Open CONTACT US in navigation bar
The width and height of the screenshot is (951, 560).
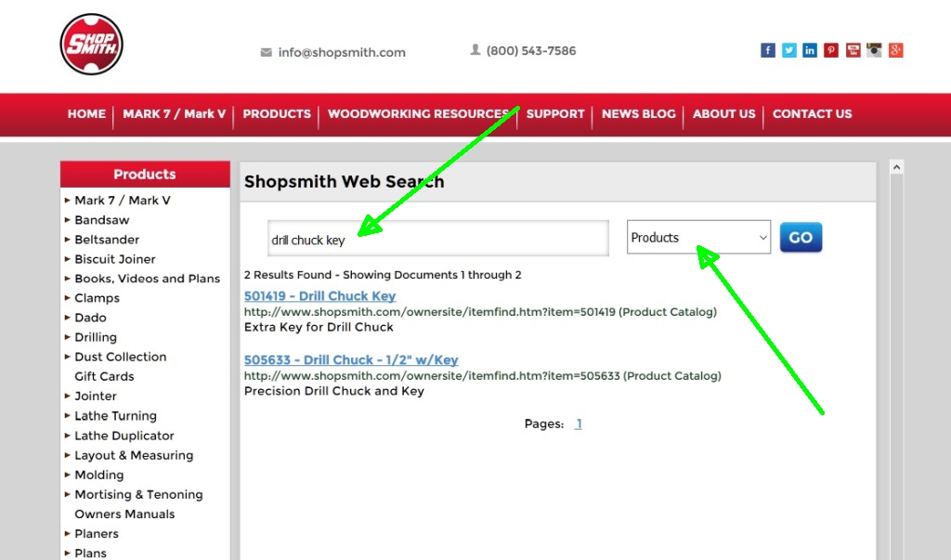click(x=812, y=114)
